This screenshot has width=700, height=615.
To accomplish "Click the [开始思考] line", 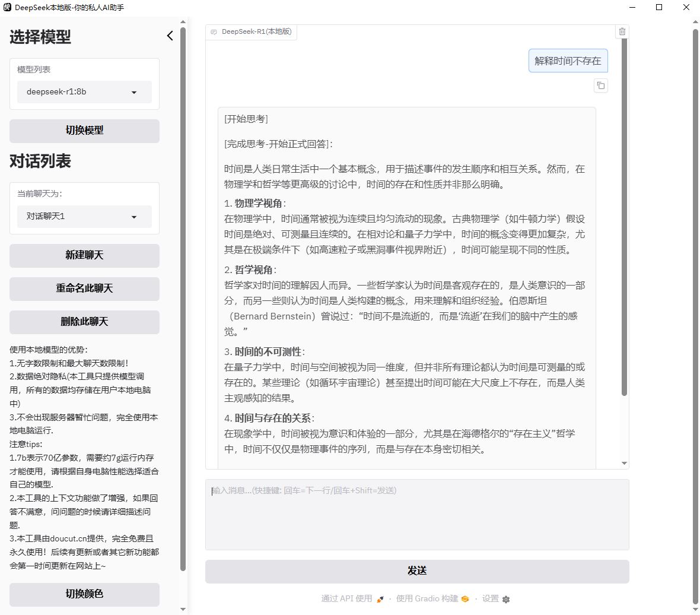I will [246, 119].
